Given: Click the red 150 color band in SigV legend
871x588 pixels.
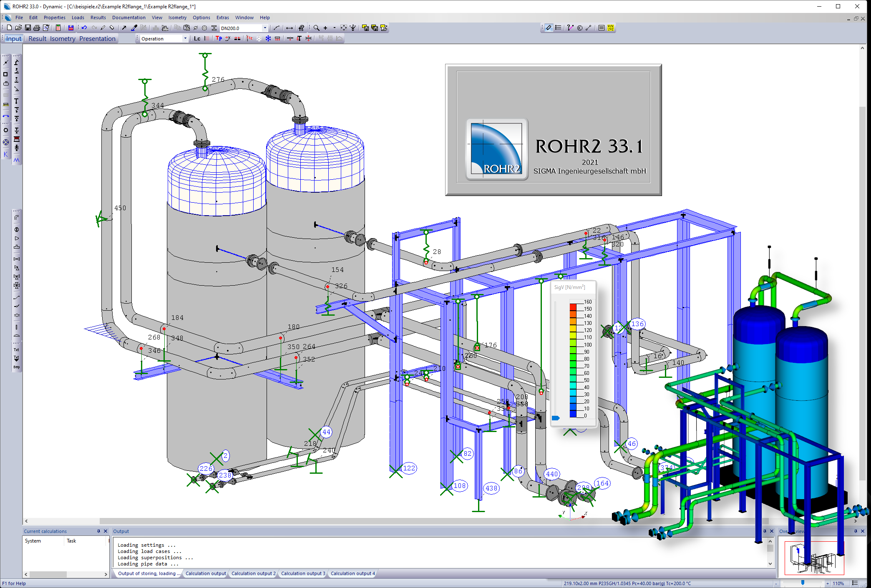Looking at the screenshot, I should (x=573, y=307).
